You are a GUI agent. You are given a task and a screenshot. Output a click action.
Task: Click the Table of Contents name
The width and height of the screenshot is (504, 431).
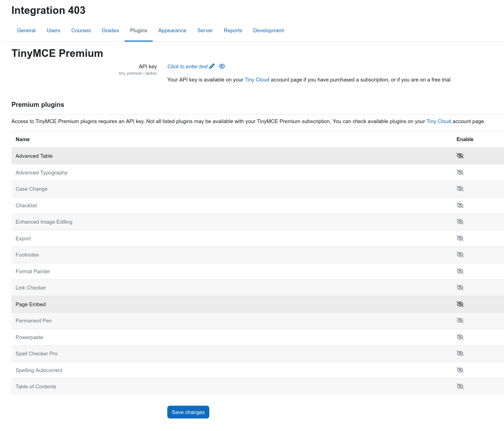click(36, 387)
